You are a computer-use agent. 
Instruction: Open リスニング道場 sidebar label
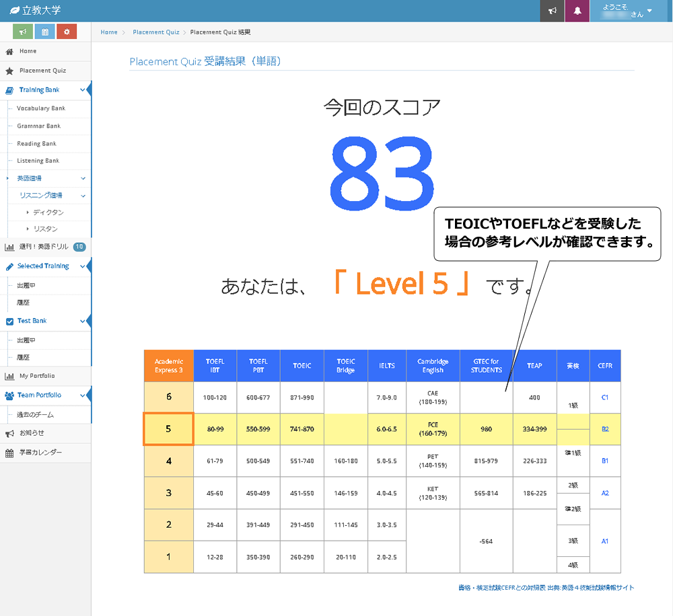(x=41, y=195)
